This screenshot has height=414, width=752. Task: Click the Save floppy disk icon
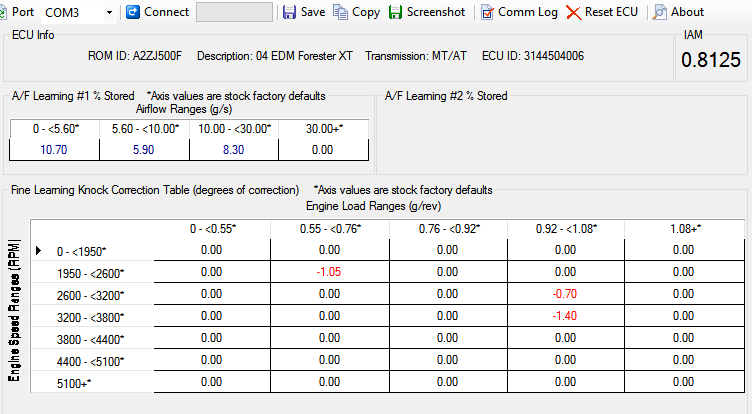tap(289, 12)
